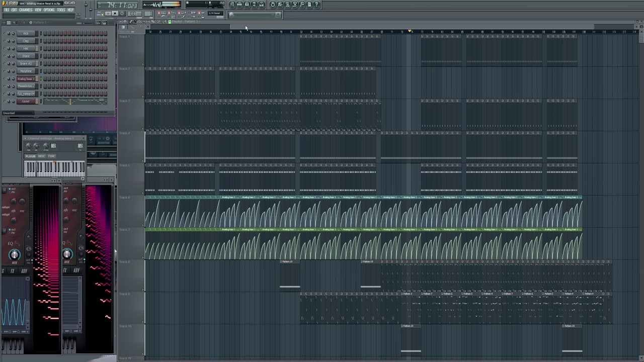Open the Unsorted channel filter dropdown

click(18, 113)
